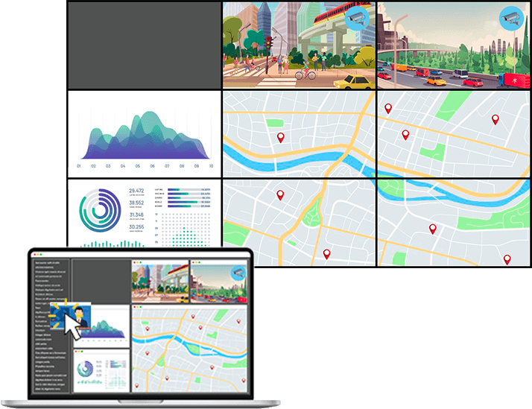Click the last entry in the laptop's source list sidebar

(x=49, y=389)
